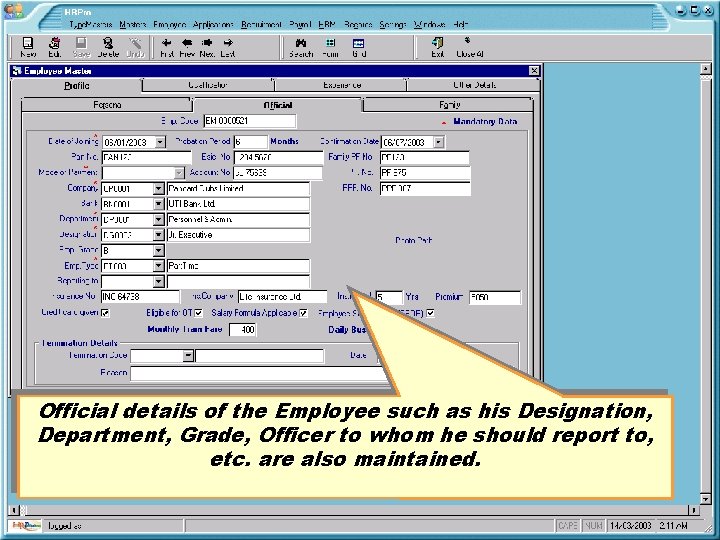
Task: Click the Undo toolbar icon
Action: (x=135, y=43)
